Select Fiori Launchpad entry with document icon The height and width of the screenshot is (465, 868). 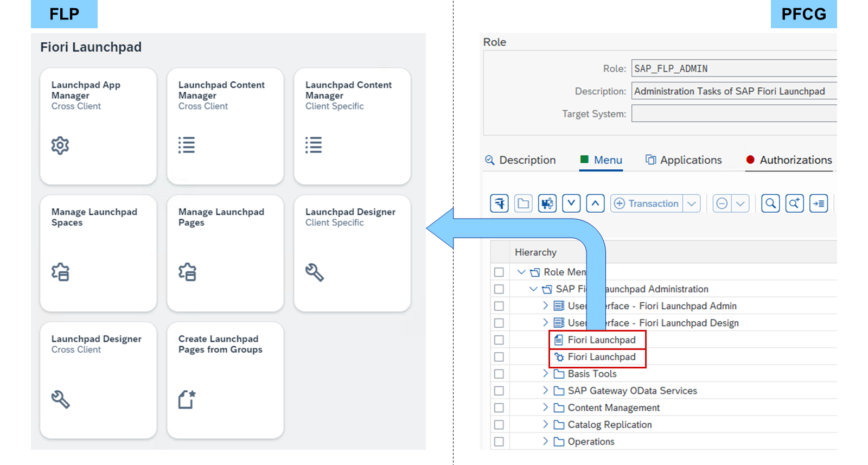pyautogui.click(x=597, y=340)
